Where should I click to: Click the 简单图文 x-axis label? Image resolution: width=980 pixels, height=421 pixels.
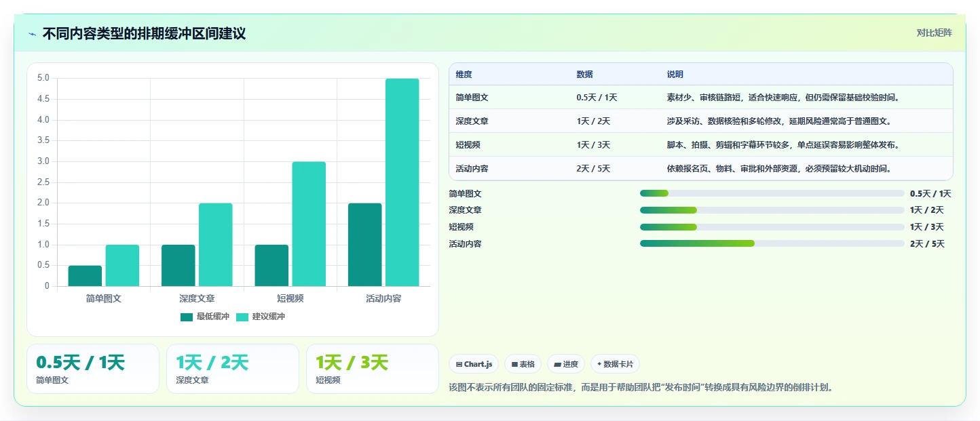(x=104, y=298)
